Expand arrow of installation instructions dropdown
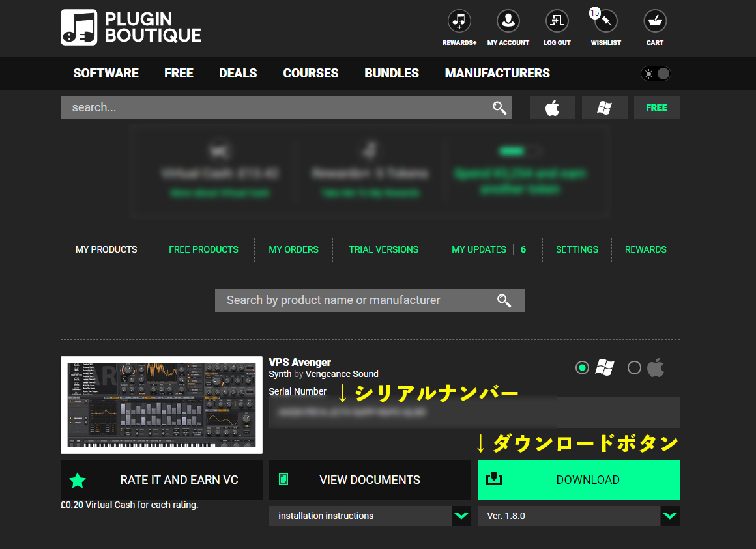 pos(461,516)
